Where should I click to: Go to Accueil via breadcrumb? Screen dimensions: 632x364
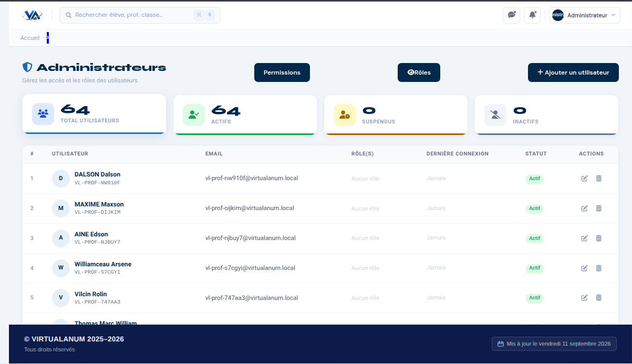[x=30, y=38]
